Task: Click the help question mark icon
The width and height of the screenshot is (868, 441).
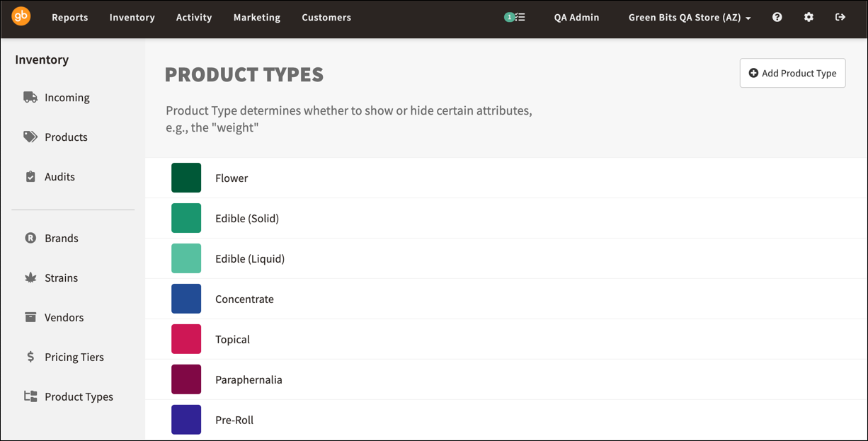Action: click(777, 17)
